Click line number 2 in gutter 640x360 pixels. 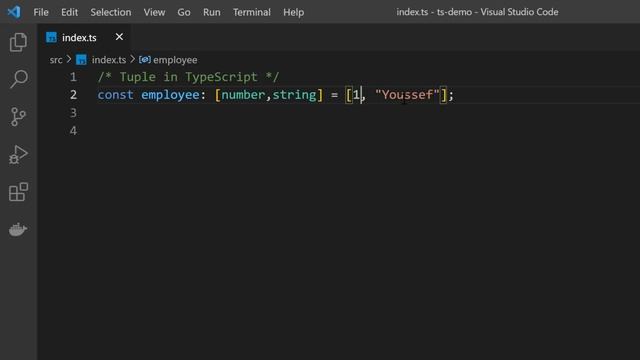(x=73, y=95)
